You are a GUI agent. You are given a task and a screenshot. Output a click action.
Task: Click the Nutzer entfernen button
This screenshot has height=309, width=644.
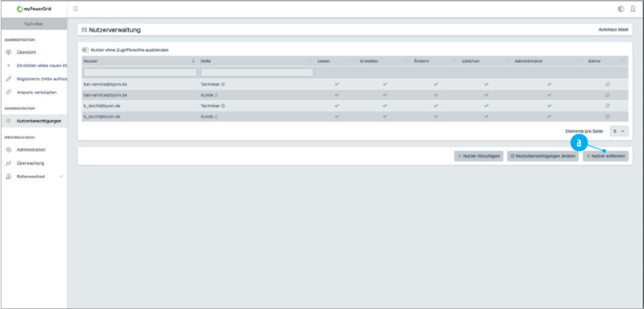point(606,156)
